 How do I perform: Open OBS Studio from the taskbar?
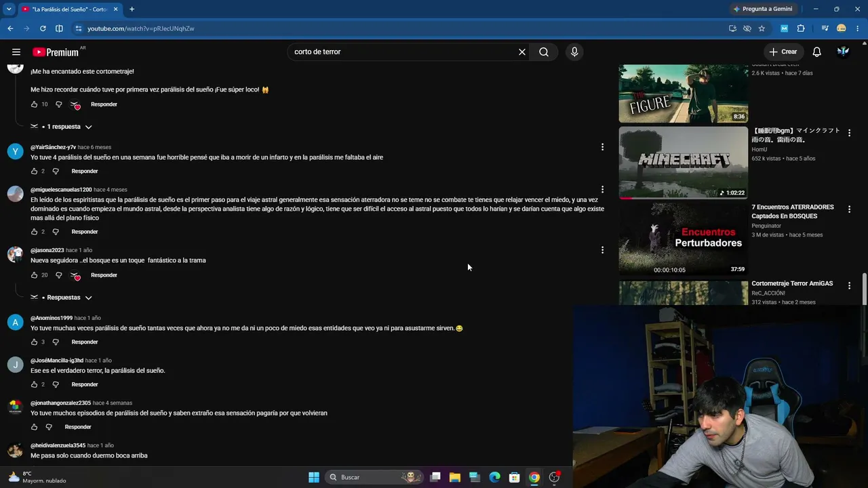pyautogui.click(x=554, y=477)
